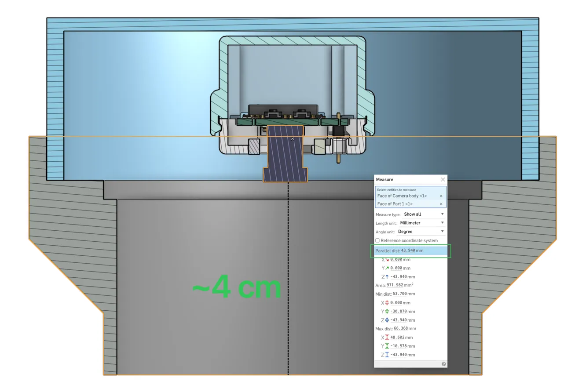Click the Min dist value 53.700

coord(399,294)
